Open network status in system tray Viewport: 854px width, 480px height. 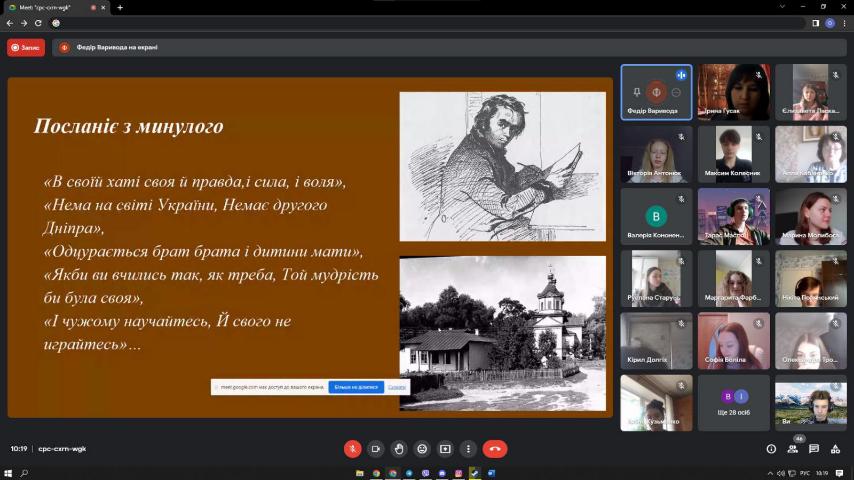click(x=792, y=473)
